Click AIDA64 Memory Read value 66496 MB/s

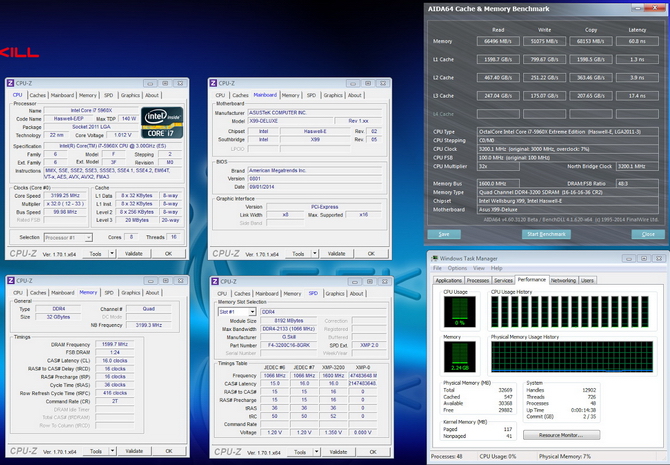coord(498,41)
